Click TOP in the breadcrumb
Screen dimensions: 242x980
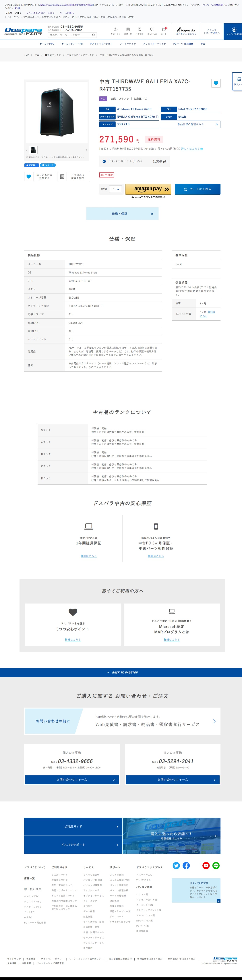click(27, 55)
